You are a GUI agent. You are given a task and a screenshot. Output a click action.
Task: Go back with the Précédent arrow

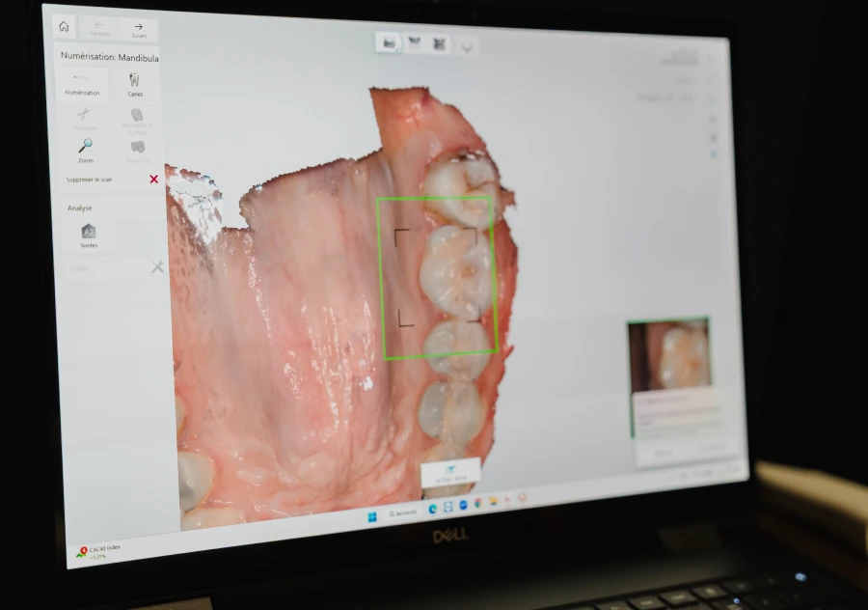pyautogui.click(x=98, y=29)
